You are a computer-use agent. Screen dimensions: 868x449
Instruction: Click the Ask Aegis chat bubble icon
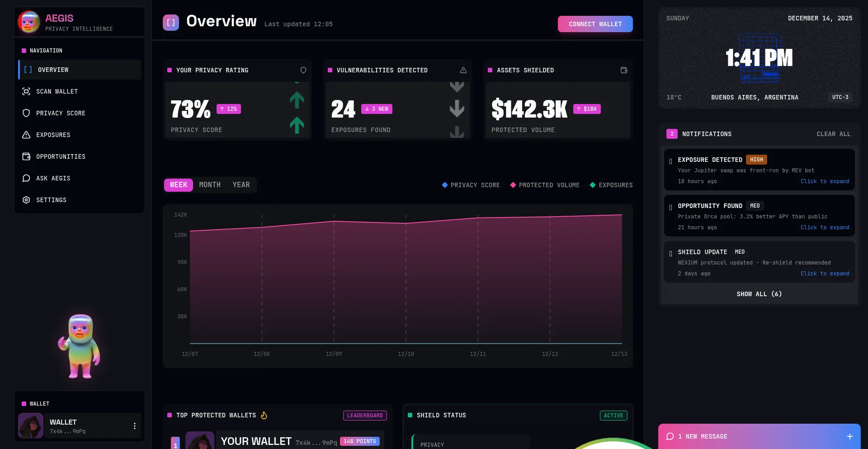point(26,178)
